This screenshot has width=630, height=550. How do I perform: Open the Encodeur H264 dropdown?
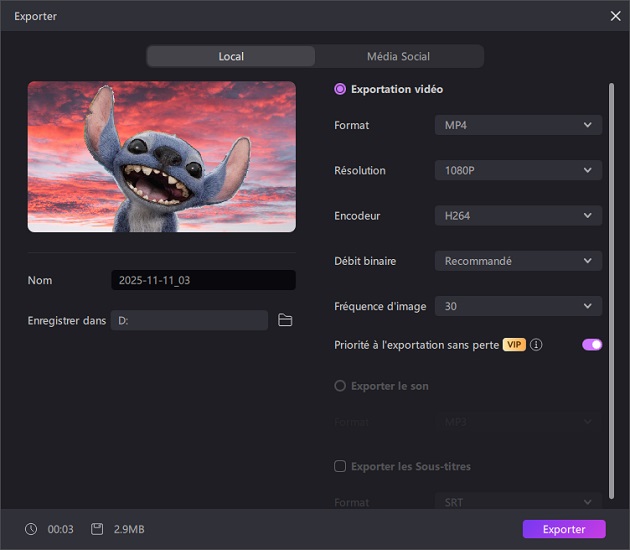(x=518, y=215)
